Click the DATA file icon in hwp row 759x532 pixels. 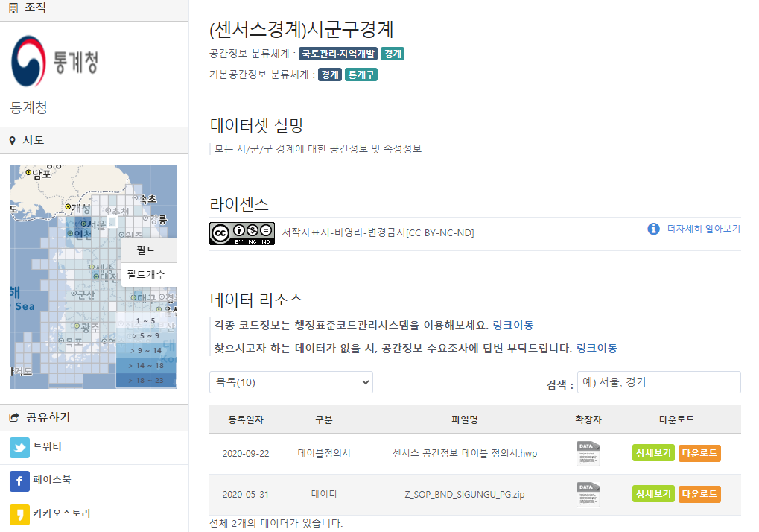588,454
